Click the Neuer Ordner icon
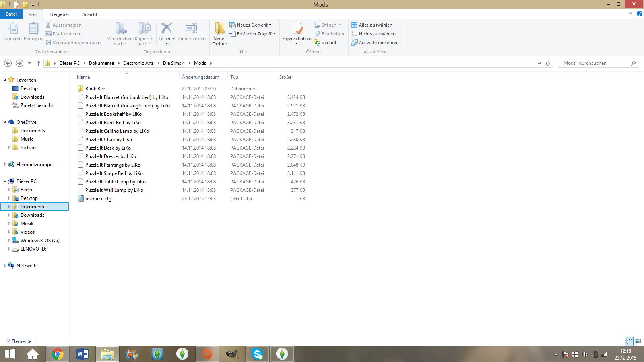The height and width of the screenshot is (362, 644). [219, 29]
